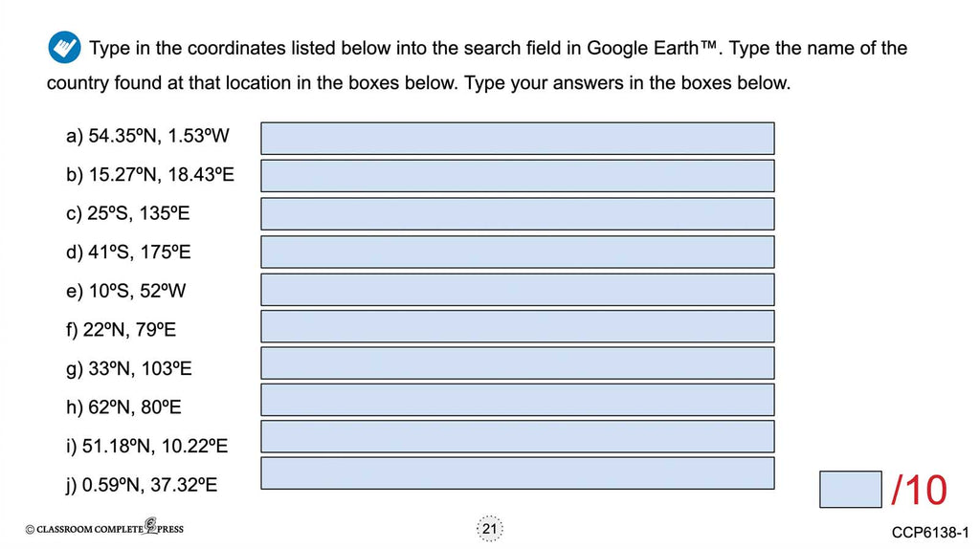
Task: Focus the answer box beside 25ºS, 135ºE
Action: click(x=517, y=213)
